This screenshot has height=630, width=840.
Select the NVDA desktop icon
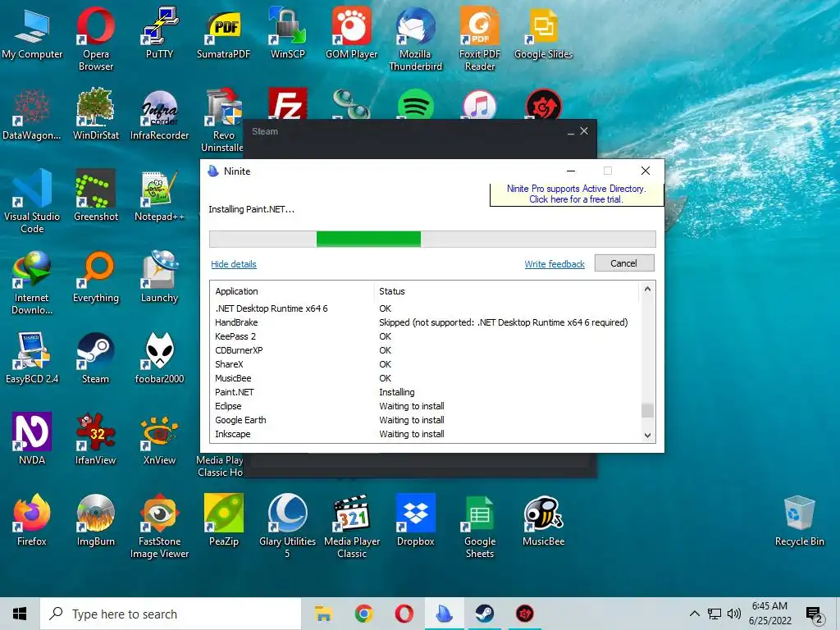tap(32, 440)
